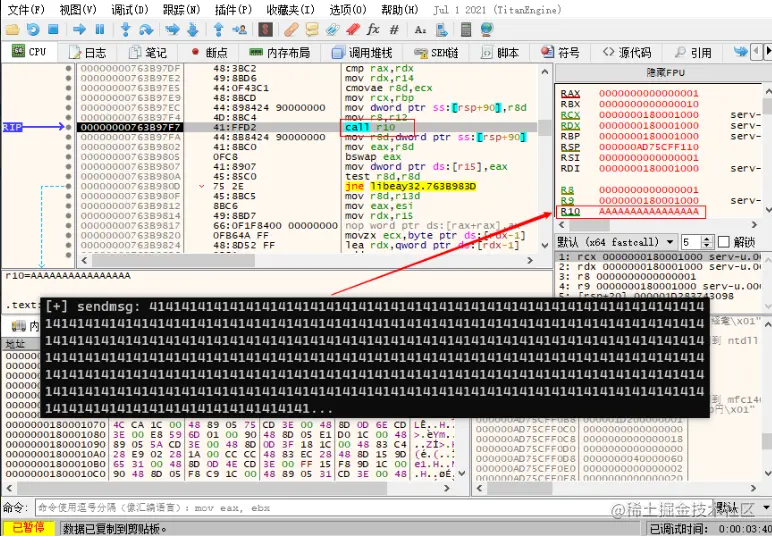This screenshot has height=536, width=772.
Task: Select the jne libeay32.763B983D instruction
Action: coord(411,187)
